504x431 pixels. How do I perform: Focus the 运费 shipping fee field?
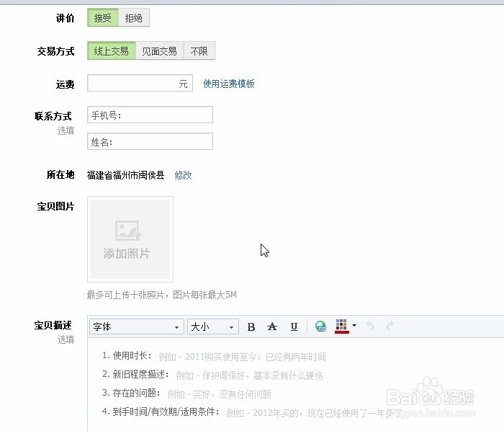140,83
